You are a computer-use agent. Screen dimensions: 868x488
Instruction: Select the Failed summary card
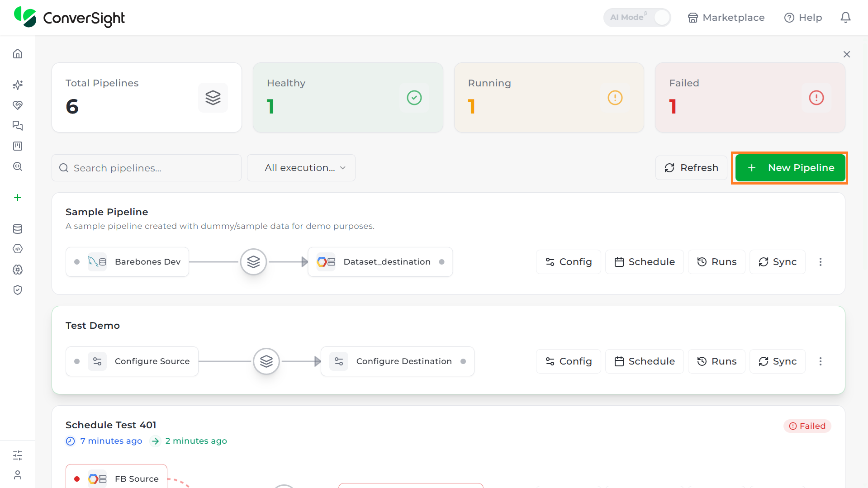point(750,98)
